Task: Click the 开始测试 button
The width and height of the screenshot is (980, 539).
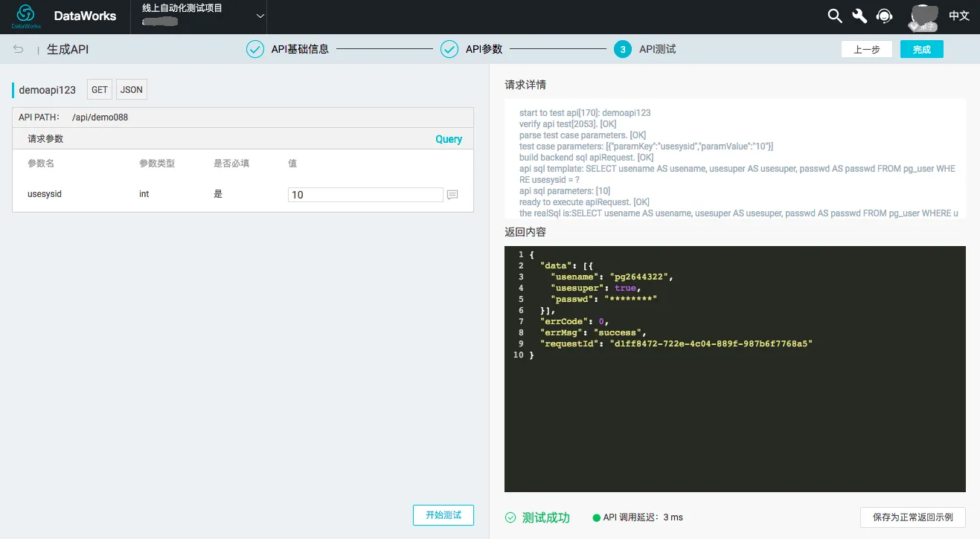Action: click(x=443, y=514)
